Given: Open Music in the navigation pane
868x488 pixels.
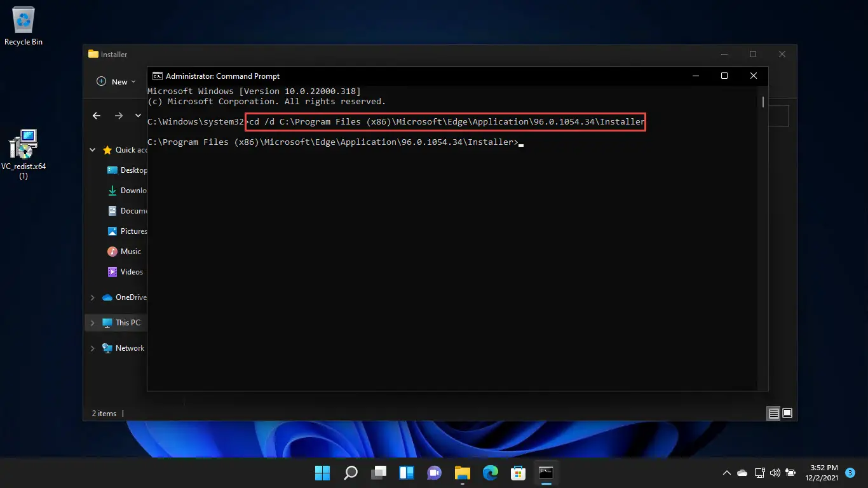Looking at the screenshot, I should (124, 252).
